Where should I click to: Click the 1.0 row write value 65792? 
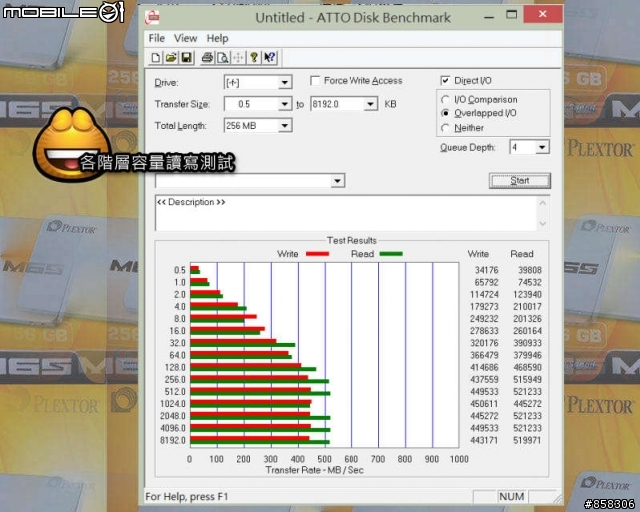[487, 282]
